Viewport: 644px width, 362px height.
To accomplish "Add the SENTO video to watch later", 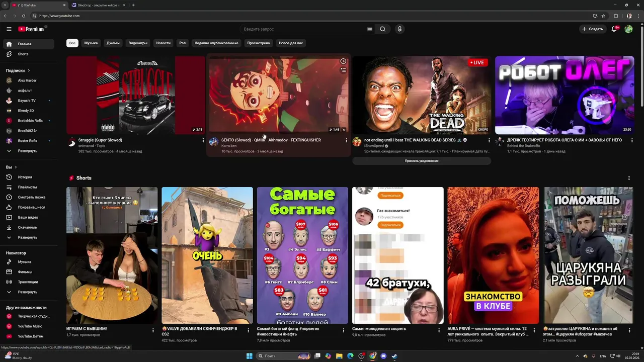I will 343,61.
